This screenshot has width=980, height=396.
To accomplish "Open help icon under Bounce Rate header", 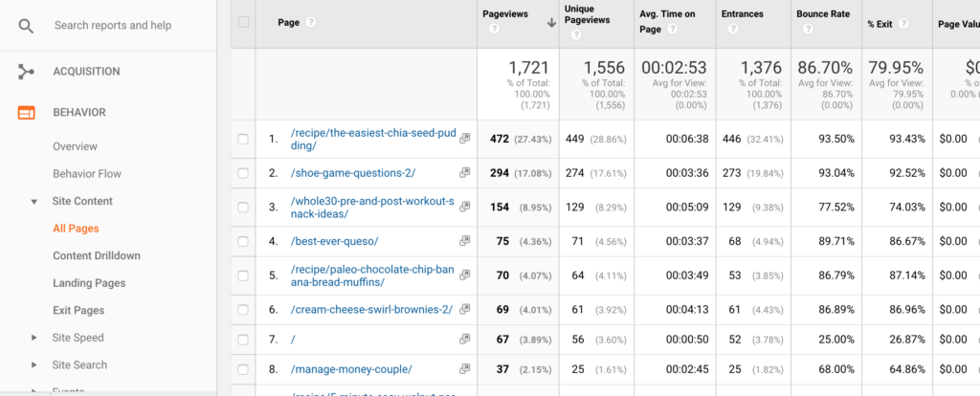I will [x=808, y=29].
